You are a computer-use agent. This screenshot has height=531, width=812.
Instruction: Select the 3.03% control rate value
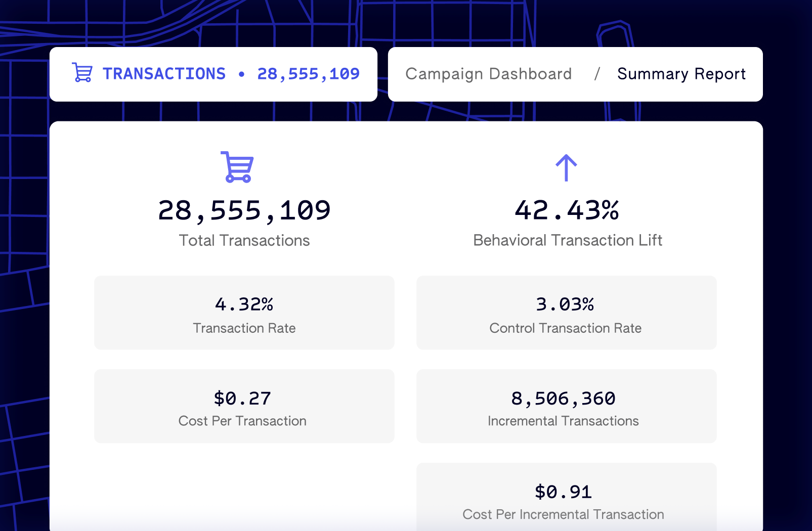coord(565,304)
